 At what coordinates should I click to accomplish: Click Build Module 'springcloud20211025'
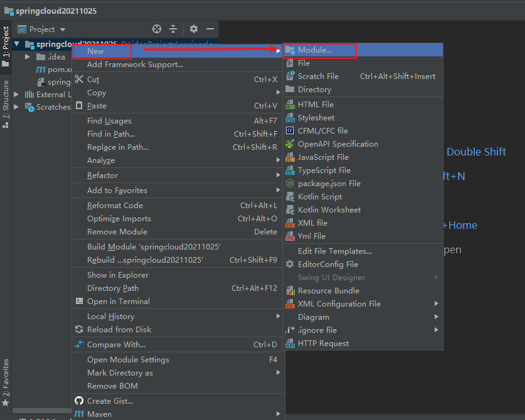click(178, 246)
